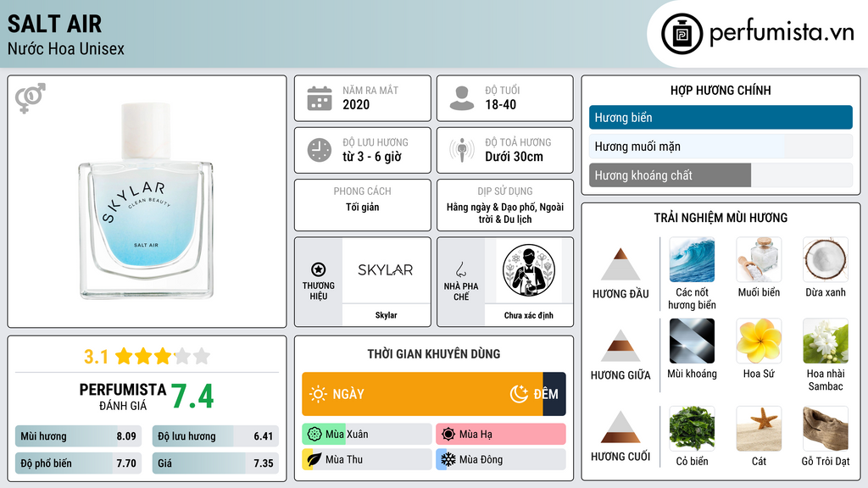Screen dimensions: 868x488
Task: Click the calendar icon beside Năm ra mắt
Action: tap(320, 98)
